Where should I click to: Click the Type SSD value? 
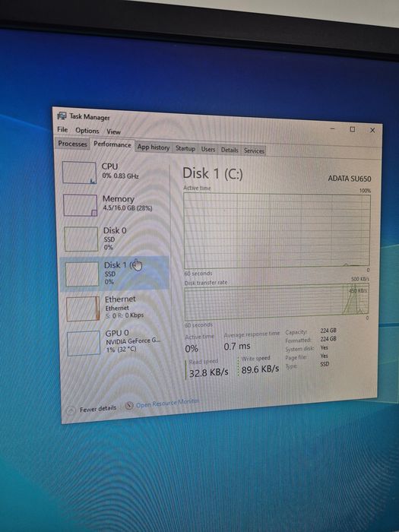tap(325, 364)
